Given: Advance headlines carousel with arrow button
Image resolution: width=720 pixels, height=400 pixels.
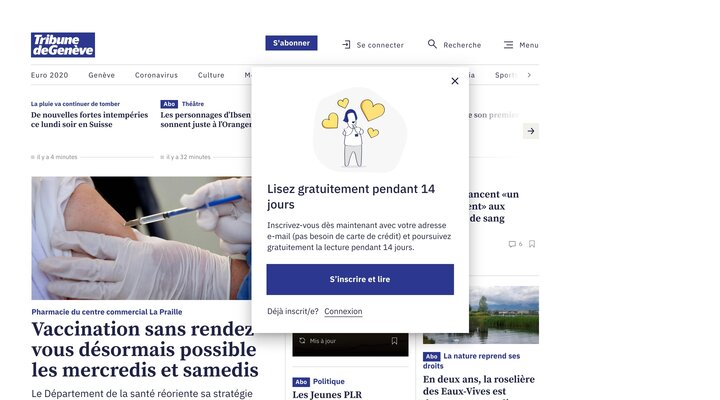Looking at the screenshot, I should click(x=531, y=131).
